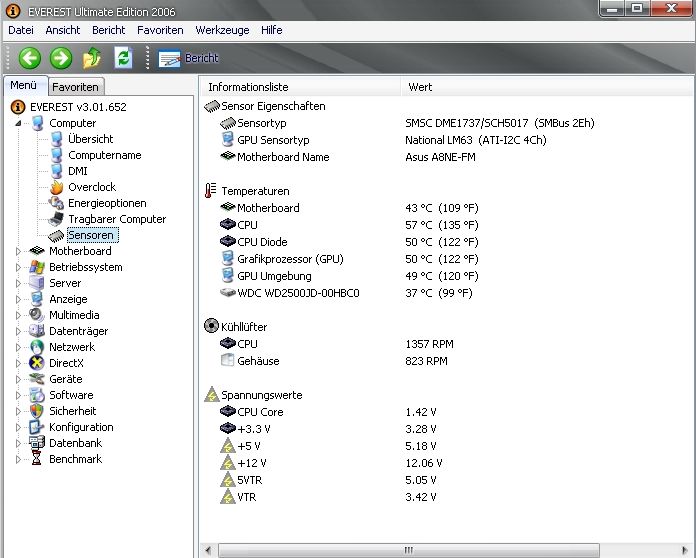
Task: Click the EVEREST v3.01.652 root icon
Action: (x=18, y=107)
